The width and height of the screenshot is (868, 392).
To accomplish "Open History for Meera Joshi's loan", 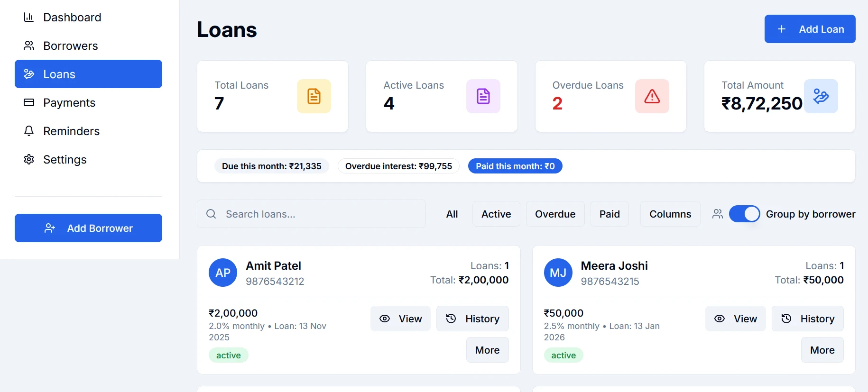I will pyautogui.click(x=807, y=319).
